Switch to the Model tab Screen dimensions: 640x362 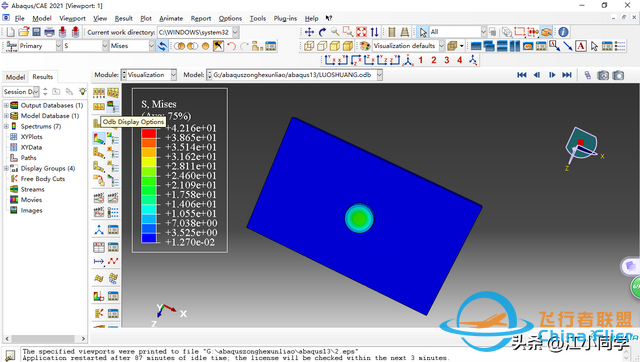(x=15, y=77)
